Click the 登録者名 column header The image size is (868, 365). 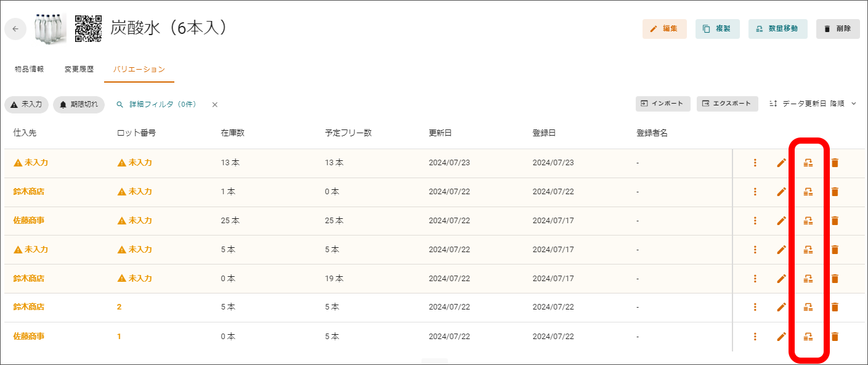(652, 133)
